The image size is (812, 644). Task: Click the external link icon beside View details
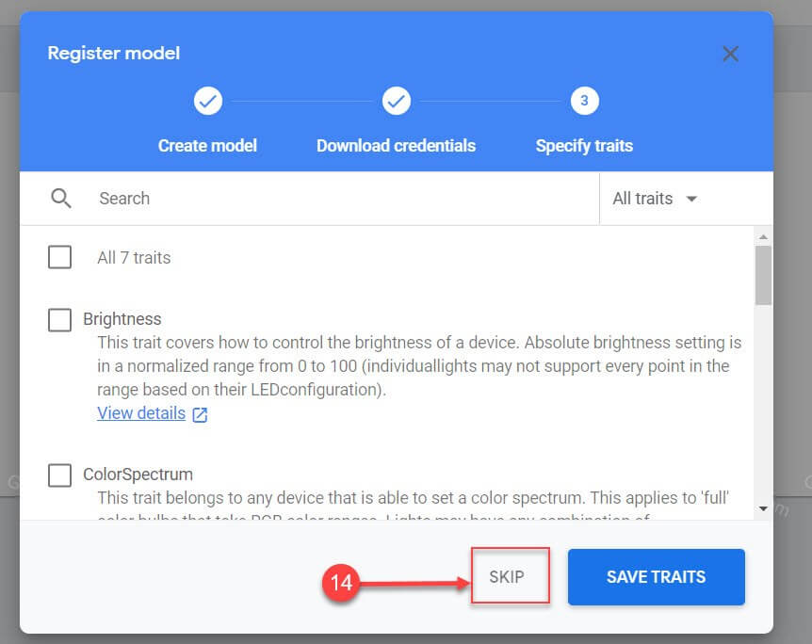point(200,414)
